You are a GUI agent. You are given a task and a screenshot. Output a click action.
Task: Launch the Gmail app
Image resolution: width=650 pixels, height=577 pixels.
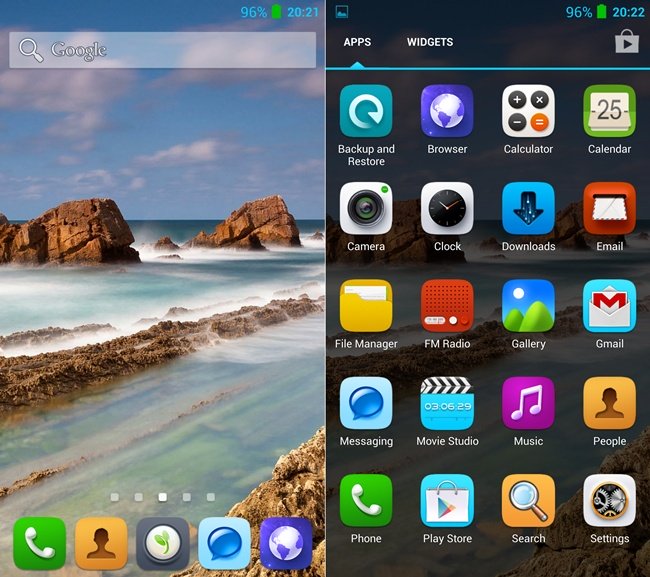click(609, 306)
